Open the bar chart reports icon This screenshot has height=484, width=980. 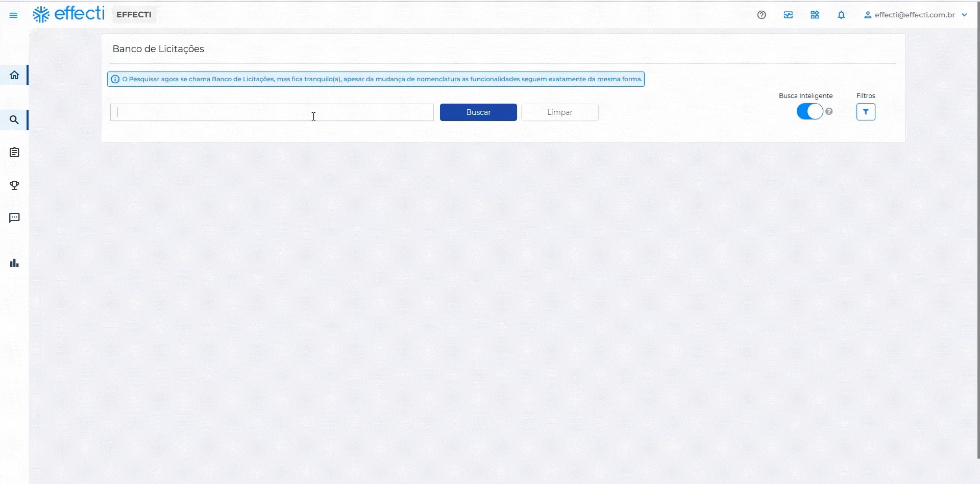[x=14, y=263]
